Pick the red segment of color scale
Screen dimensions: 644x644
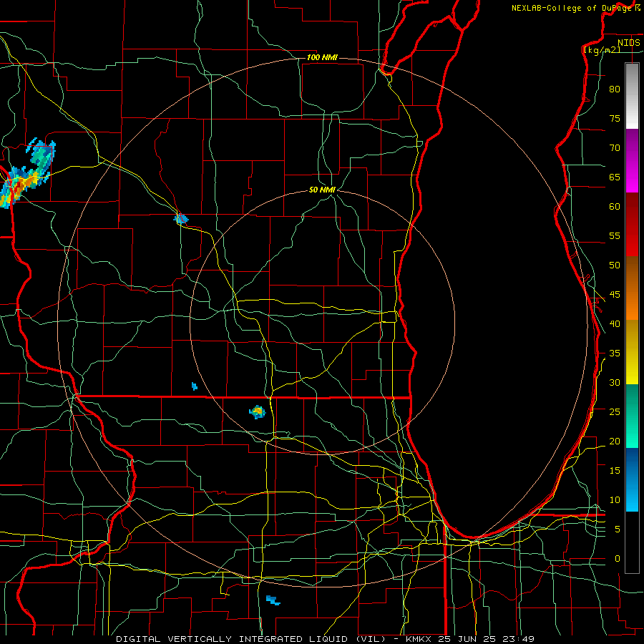[632, 224]
